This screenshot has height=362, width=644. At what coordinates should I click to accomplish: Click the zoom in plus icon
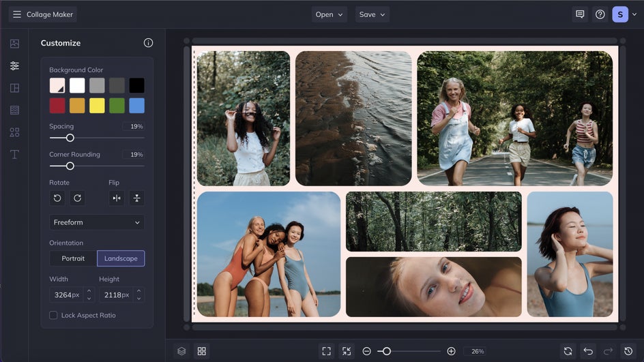[x=451, y=351]
